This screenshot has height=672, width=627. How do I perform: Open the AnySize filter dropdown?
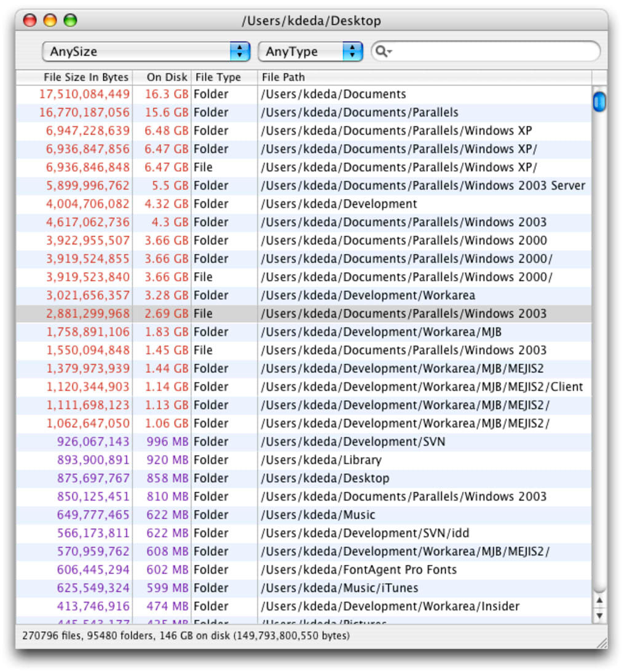pyautogui.click(x=146, y=52)
